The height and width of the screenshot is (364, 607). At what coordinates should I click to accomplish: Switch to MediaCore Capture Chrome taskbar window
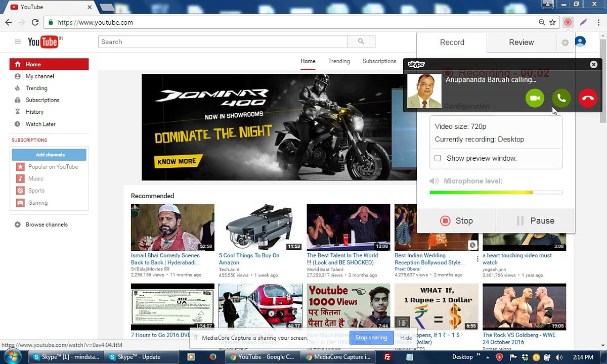(x=339, y=357)
